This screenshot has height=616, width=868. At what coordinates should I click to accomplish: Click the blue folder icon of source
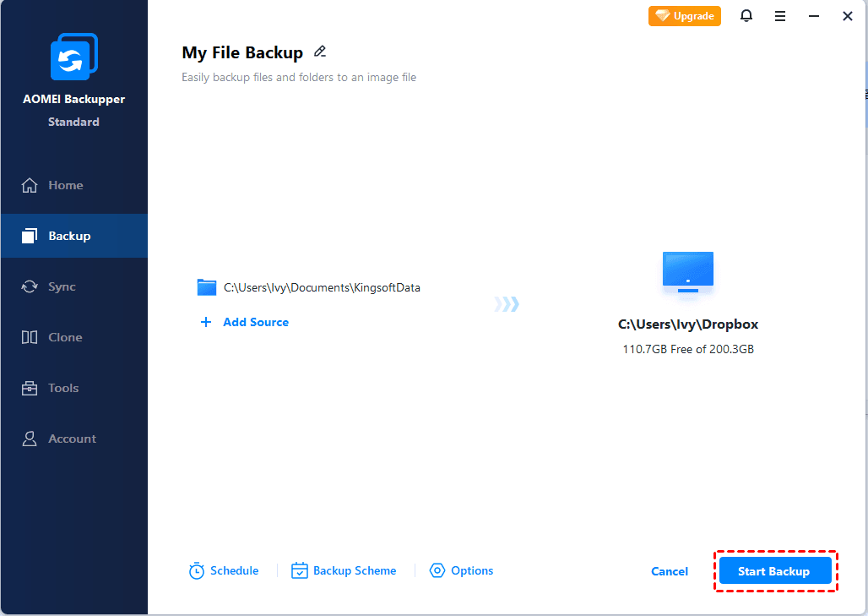click(207, 287)
